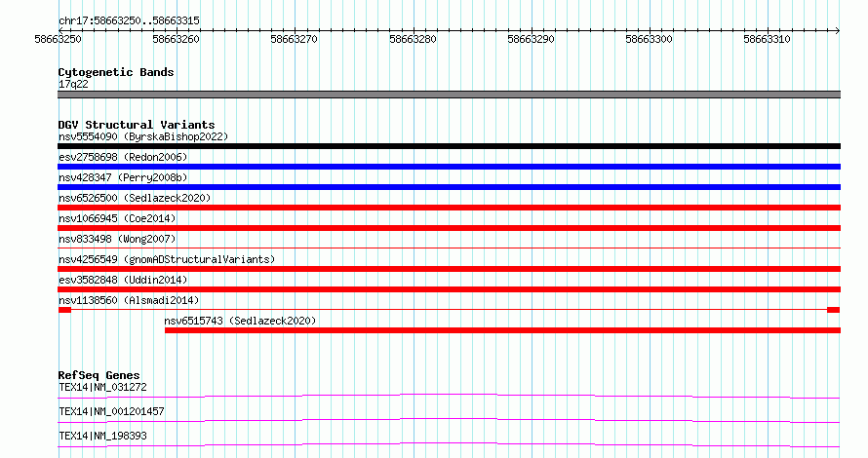This screenshot has height=458, width=868.
Task: Click ruler tick label 58663250
Action: [59, 39]
